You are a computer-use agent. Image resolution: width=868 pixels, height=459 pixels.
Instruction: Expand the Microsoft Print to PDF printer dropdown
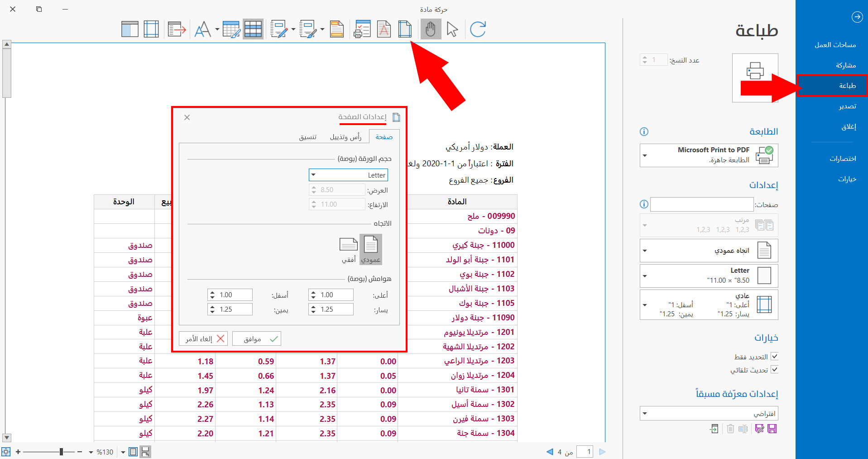pyautogui.click(x=709, y=155)
